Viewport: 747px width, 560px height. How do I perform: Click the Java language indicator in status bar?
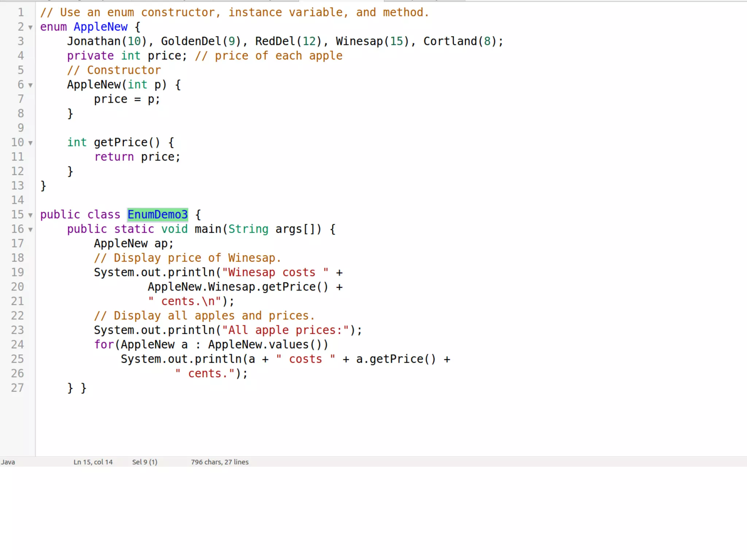(x=8, y=462)
